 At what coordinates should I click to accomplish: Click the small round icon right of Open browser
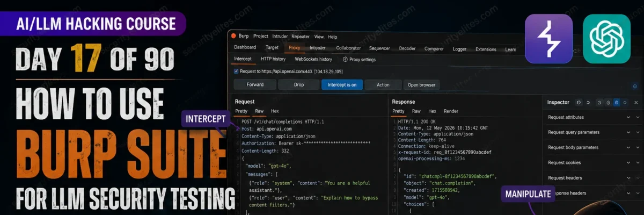click(635, 86)
